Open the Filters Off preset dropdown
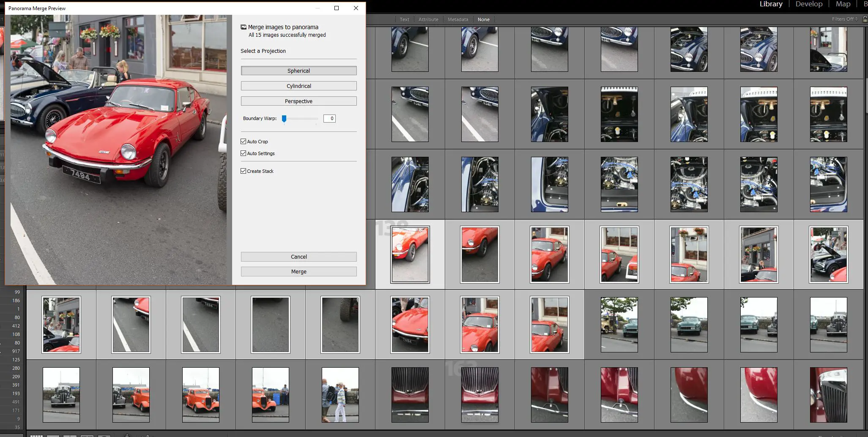Screen dimensions: 868x437 [844, 19]
